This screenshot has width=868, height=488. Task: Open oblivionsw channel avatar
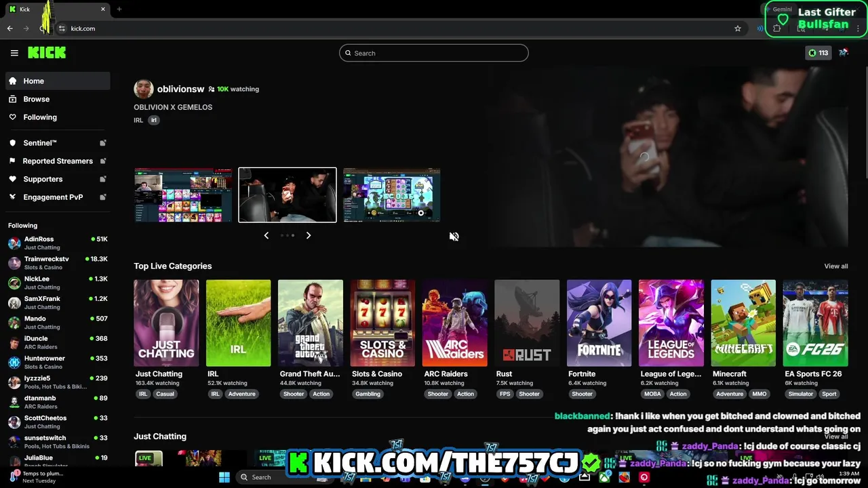[x=143, y=89]
